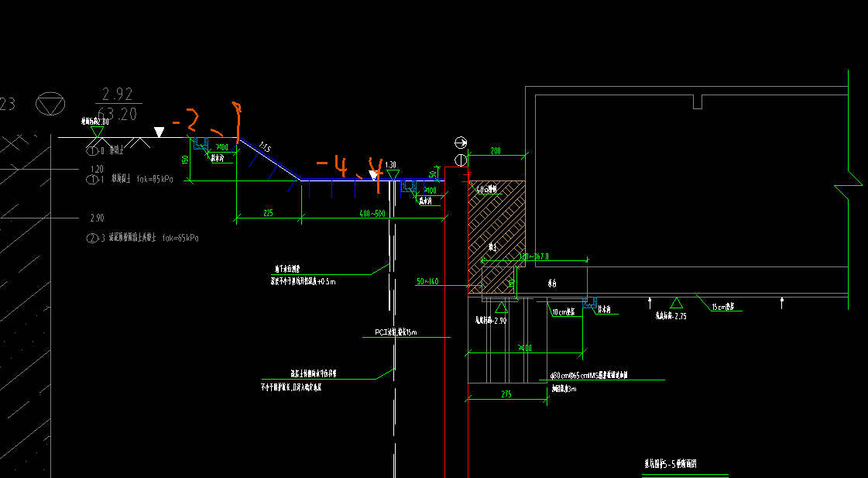Image resolution: width=868 pixels, height=478 pixels.
Task: Select the 15cm cushion layer label
Action: [x=723, y=307]
